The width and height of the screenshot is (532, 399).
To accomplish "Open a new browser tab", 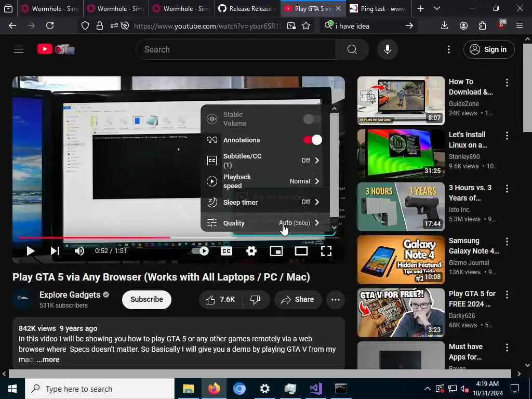I will coord(420,8).
